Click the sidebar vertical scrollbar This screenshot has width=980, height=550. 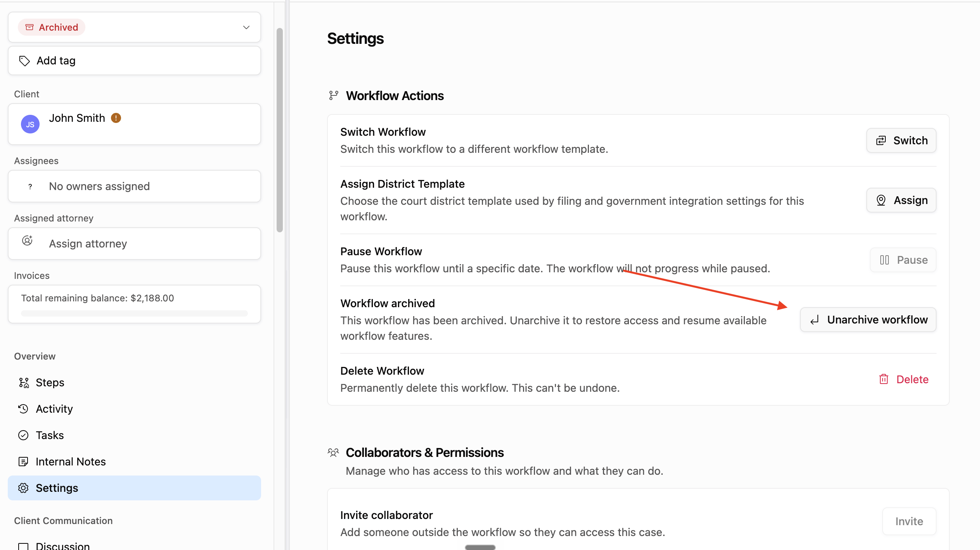click(x=280, y=130)
